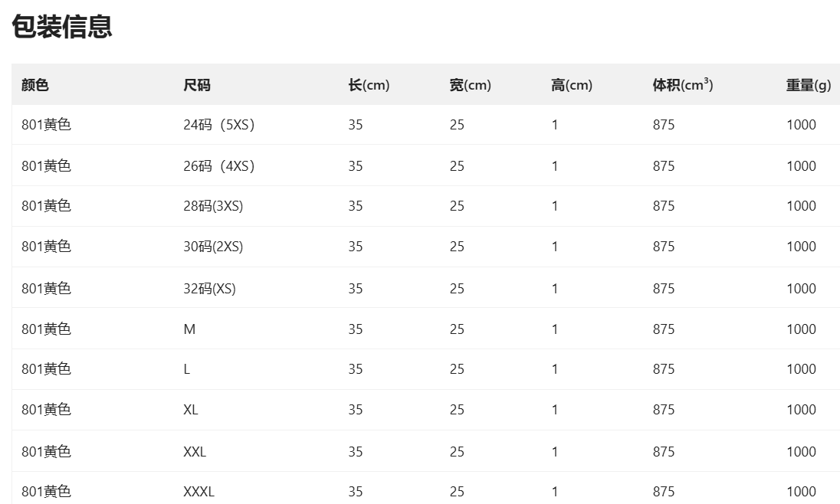Click the 长(cm) column header
840x504 pixels.
click(x=369, y=85)
